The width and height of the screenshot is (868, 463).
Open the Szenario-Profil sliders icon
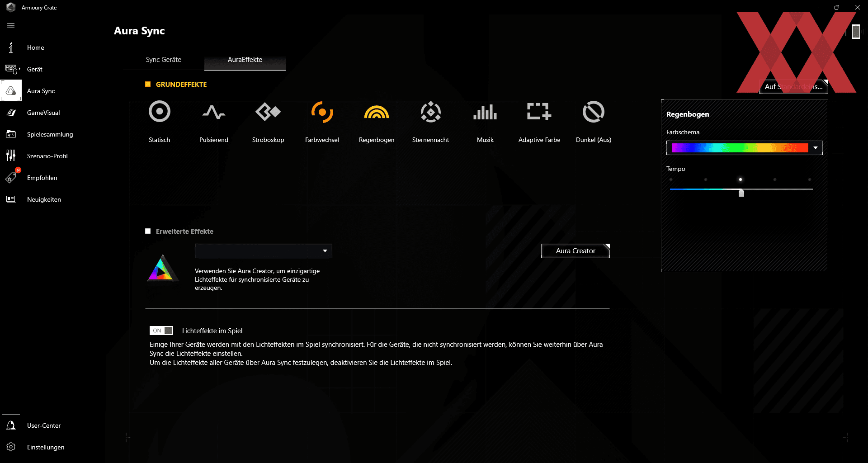click(x=11, y=156)
